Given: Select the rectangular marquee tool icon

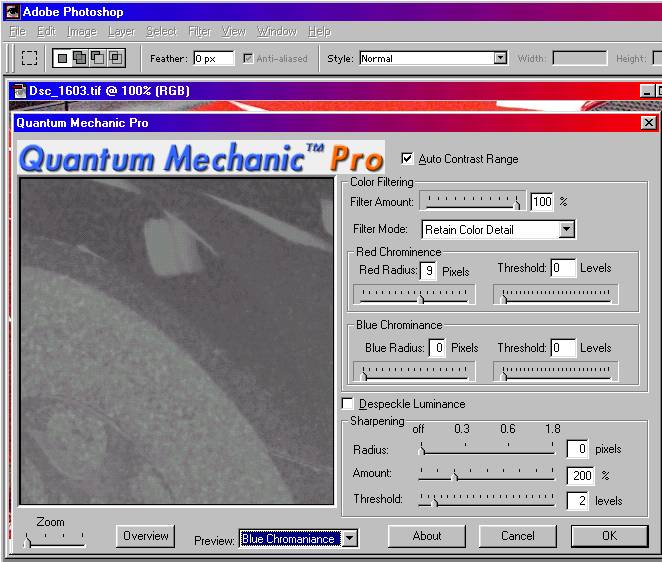Looking at the screenshot, I should (x=29, y=58).
